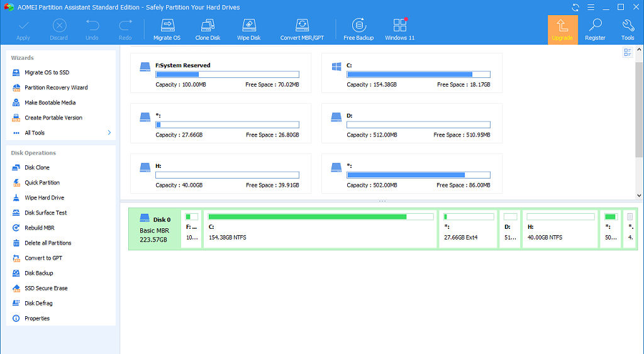
Task: Click F:System Reserved usage bar
Action: coord(227,74)
